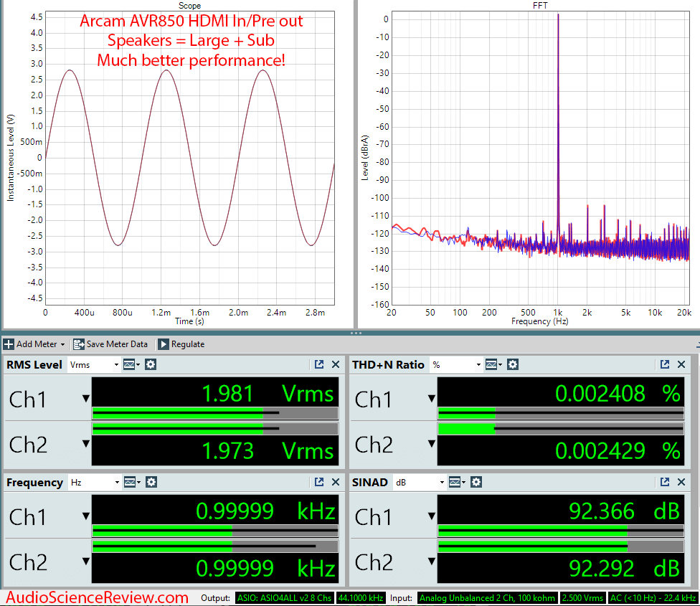Click the Regulate play button

click(164, 344)
